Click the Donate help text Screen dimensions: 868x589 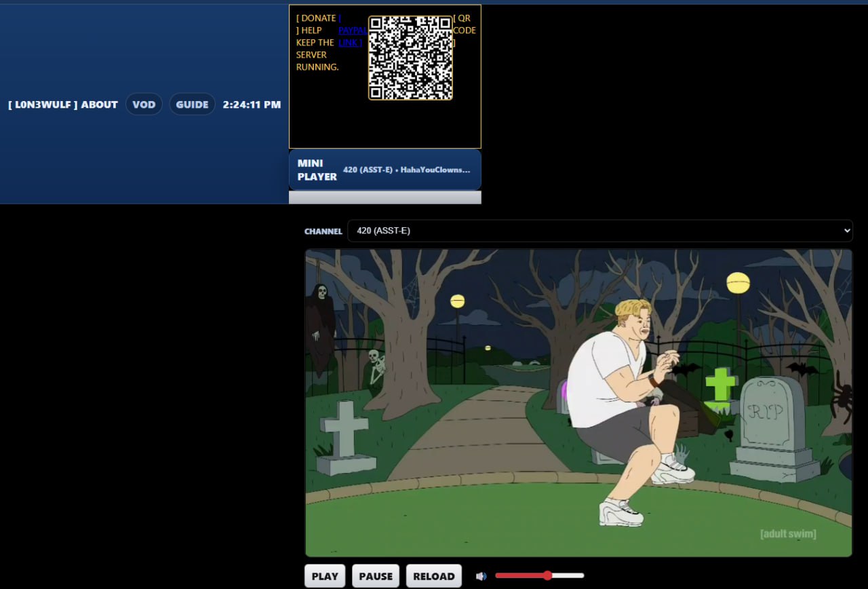coord(317,43)
